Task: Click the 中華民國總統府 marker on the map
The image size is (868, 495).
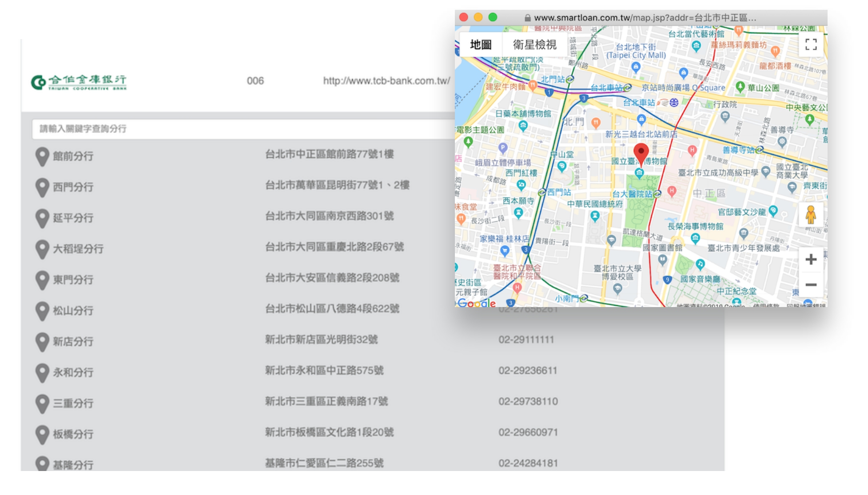Action: pos(595,216)
